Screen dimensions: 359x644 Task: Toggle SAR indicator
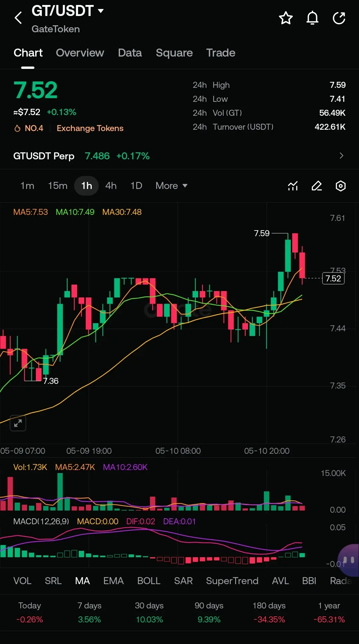pyautogui.click(x=183, y=581)
